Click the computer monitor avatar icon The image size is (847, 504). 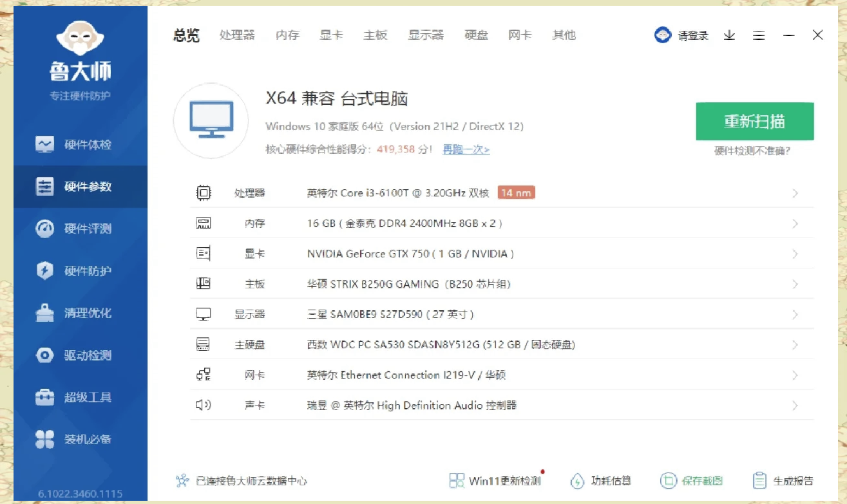[x=211, y=120]
